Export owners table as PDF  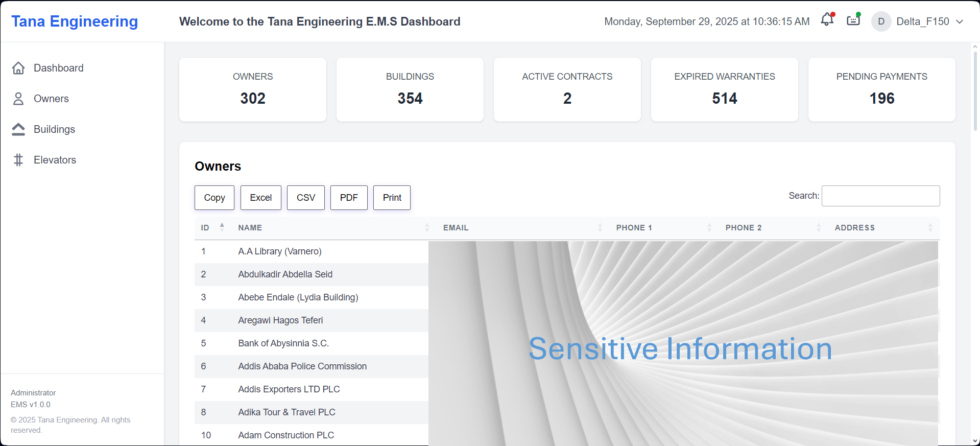(x=349, y=198)
